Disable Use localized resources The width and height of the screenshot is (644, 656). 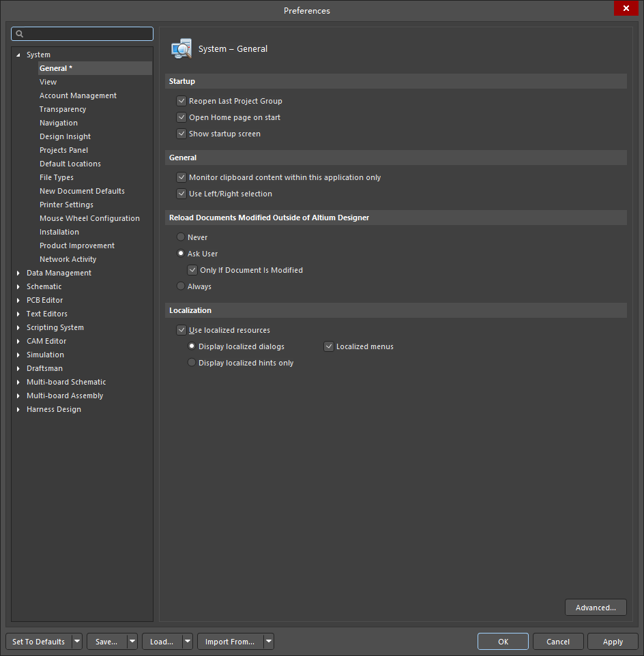coord(181,330)
